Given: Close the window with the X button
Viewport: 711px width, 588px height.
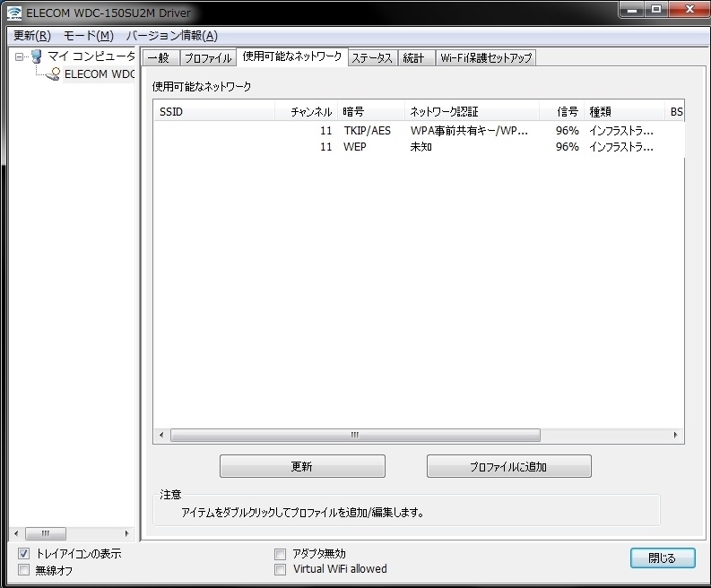Looking at the screenshot, I should (x=689, y=10).
